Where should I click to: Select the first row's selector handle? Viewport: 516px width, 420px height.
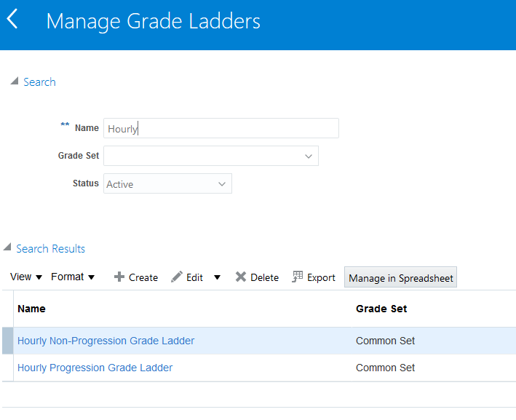click(x=7, y=341)
